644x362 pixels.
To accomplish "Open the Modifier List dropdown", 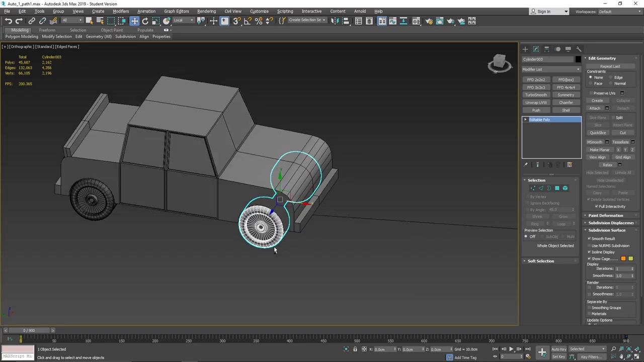I will [x=551, y=69].
